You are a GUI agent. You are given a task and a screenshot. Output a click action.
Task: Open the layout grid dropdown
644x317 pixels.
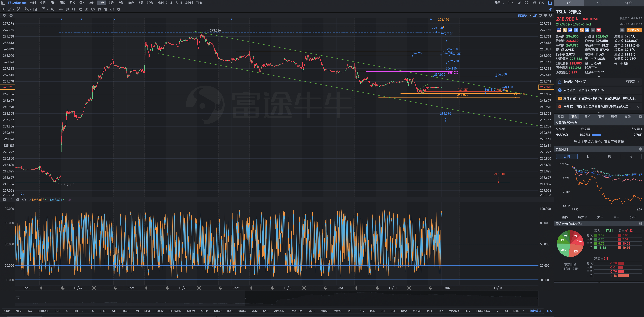coord(511,3)
